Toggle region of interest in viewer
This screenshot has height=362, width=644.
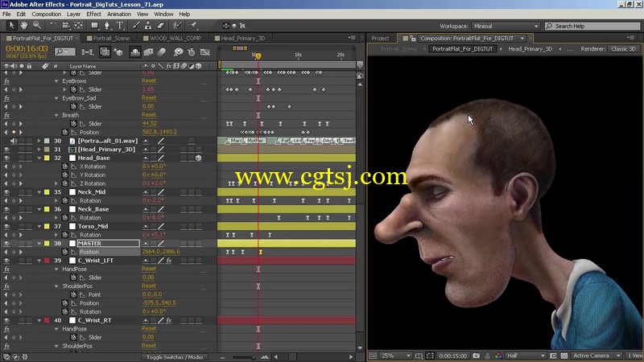click(x=553, y=356)
